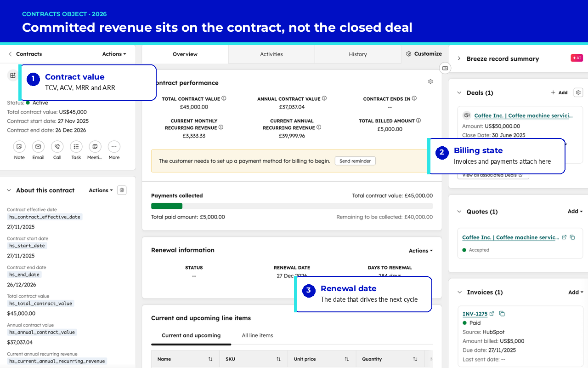Image resolution: width=588 pixels, height=368 pixels.
Task: Open the external link icon beside INV-1275
Action: (492, 314)
